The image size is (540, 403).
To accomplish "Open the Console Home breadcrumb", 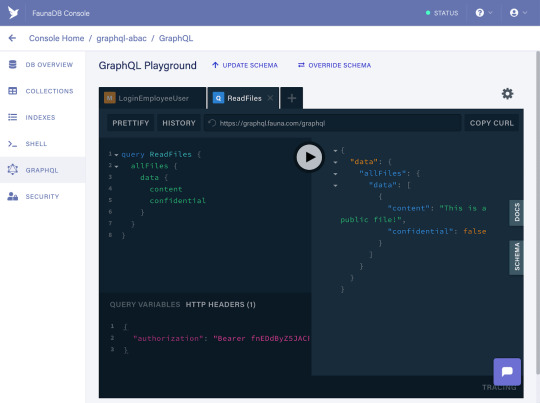I will point(56,38).
